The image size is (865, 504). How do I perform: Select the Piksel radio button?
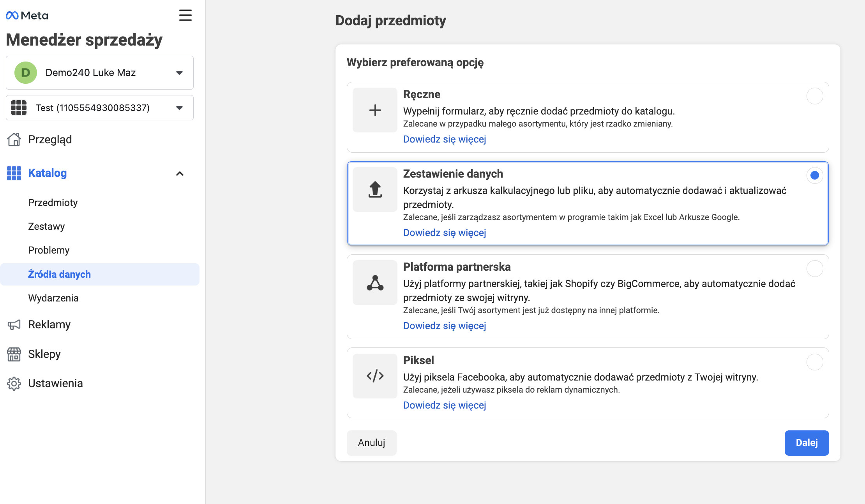point(814,362)
